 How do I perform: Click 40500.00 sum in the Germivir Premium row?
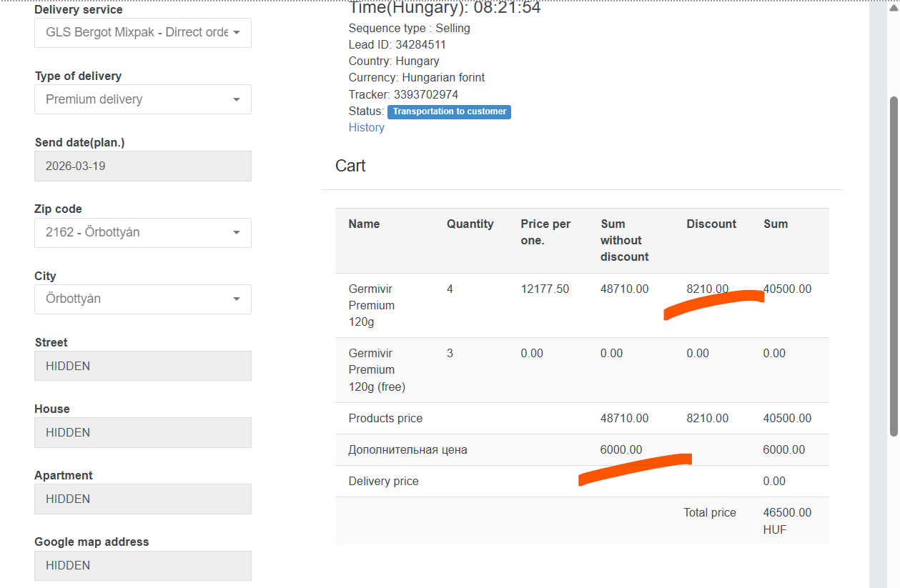point(787,289)
